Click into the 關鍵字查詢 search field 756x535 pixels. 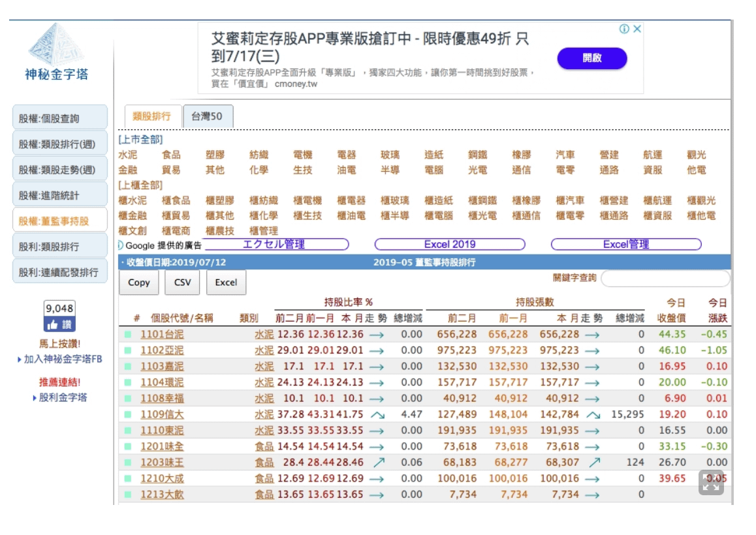click(665, 279)
